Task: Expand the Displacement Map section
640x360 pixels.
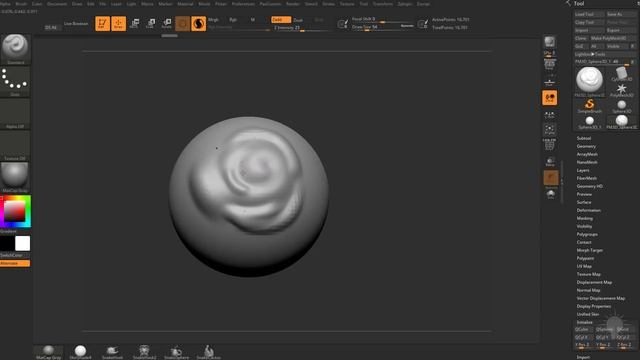Action: click(594, 282)
